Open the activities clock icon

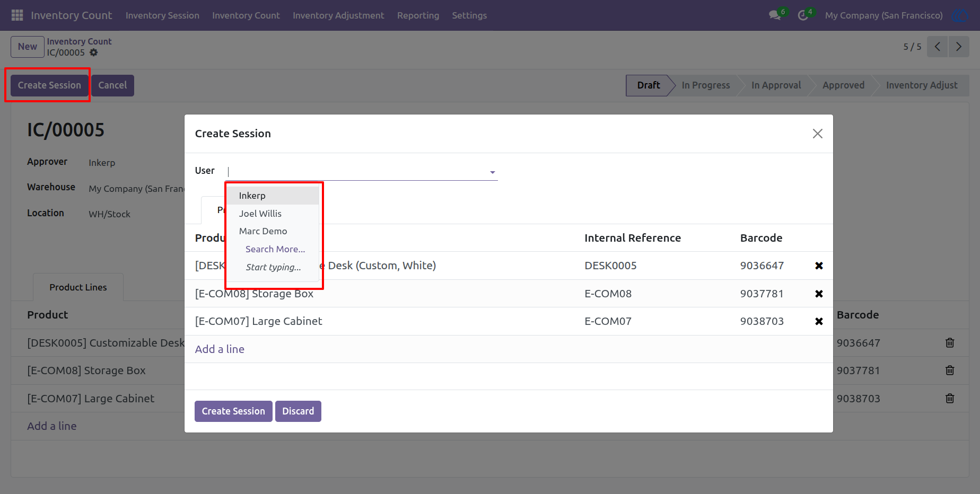(803, 15)
